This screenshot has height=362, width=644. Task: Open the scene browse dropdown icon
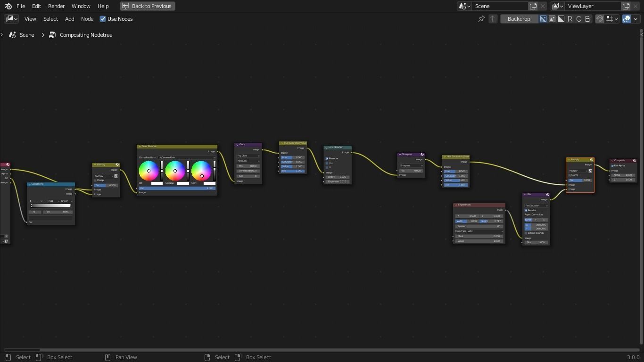[x=465, y=6]
